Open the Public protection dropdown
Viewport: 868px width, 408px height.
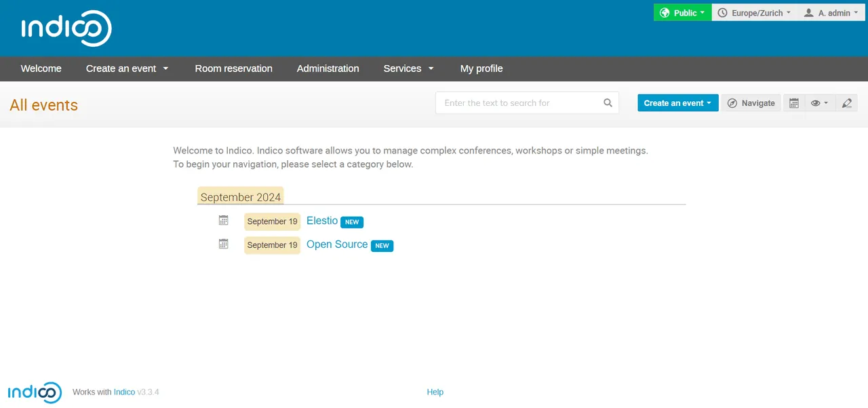(x=682, y=13)
